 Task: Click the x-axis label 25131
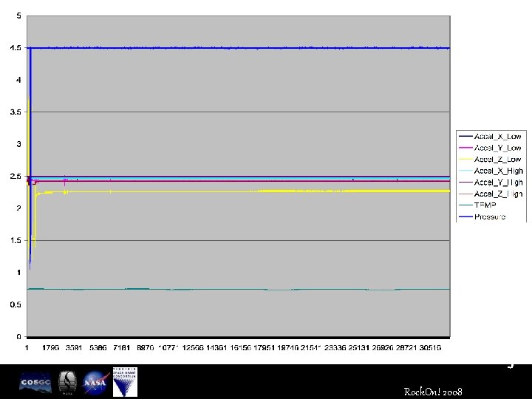(359, 348)
